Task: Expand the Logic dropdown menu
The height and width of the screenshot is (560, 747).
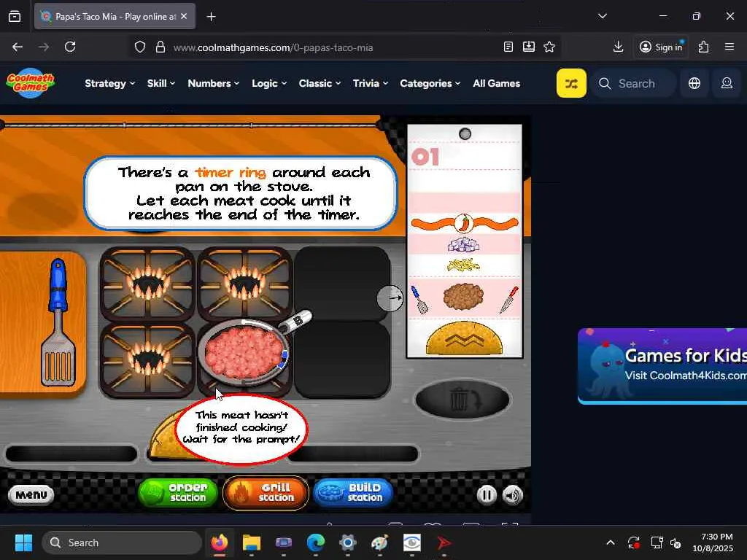Action: tap(269, 83)
